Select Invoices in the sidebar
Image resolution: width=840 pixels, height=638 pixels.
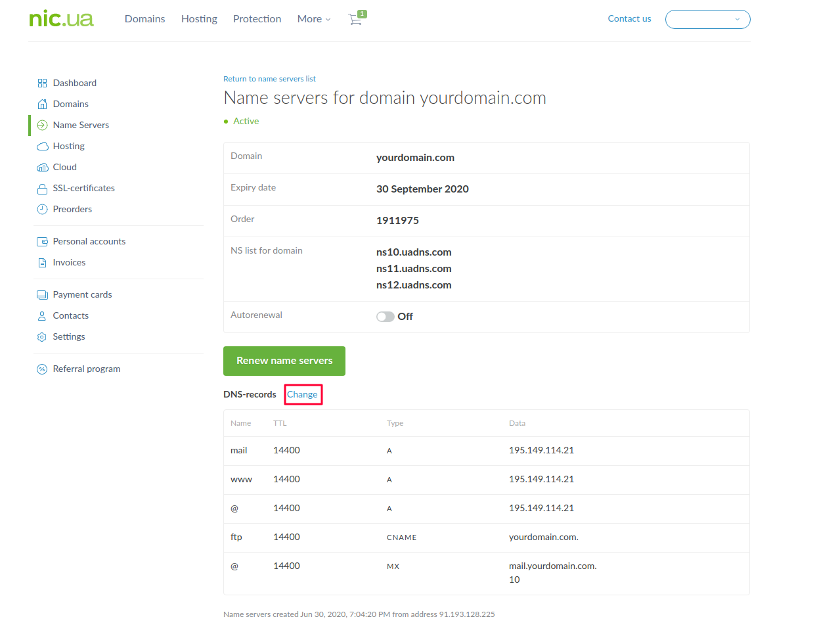pos(69,263)
